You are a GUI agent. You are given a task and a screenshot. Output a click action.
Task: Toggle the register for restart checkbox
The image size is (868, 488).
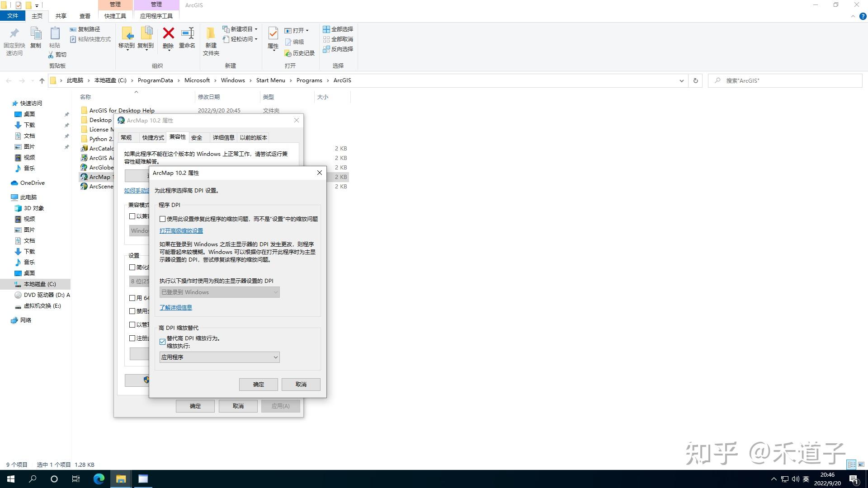132,338
